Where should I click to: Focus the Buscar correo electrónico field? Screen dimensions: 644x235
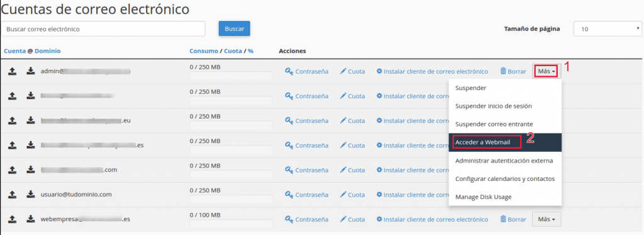tap(103, 29)
